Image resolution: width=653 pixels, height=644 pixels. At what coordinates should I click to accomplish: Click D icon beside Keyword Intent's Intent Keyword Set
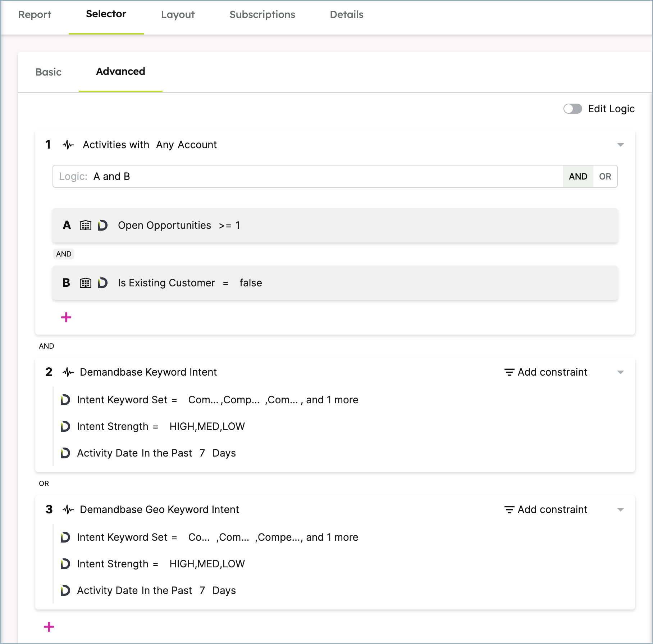[x=65, y=400]
